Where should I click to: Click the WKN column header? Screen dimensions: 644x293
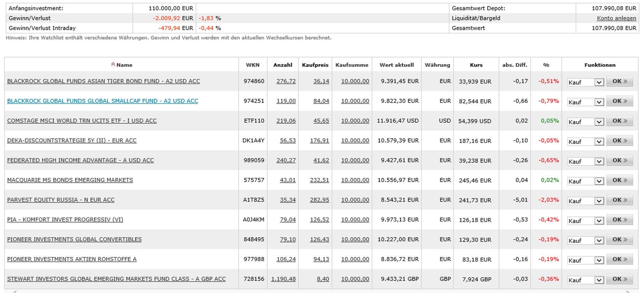coord(252,65)
